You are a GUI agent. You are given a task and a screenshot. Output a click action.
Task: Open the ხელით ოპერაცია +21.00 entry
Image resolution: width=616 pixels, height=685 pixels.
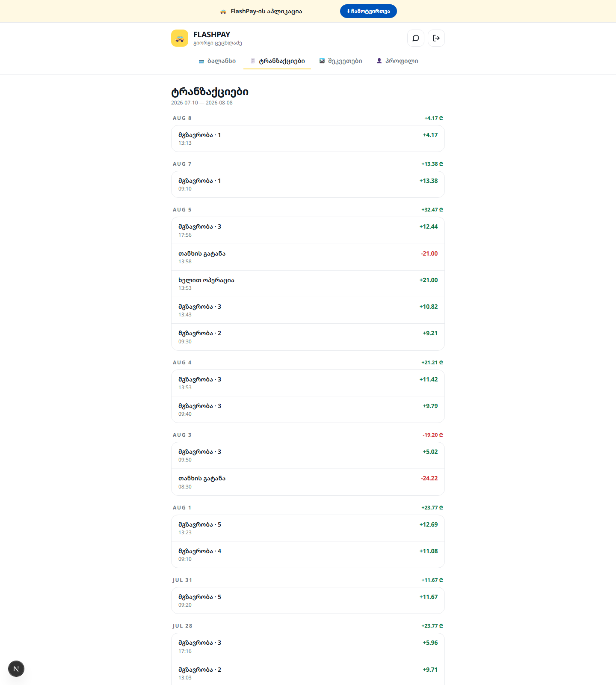[308, 283]
